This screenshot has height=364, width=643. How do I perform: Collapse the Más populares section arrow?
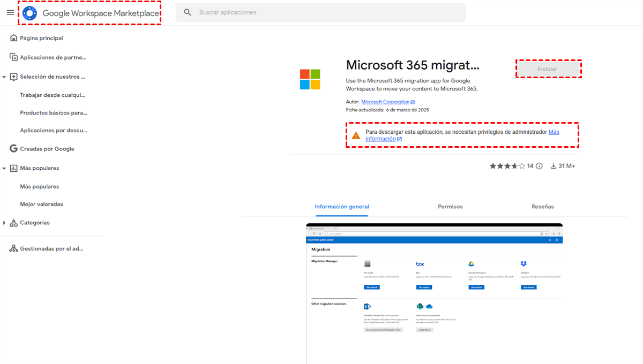pos(4,169)
